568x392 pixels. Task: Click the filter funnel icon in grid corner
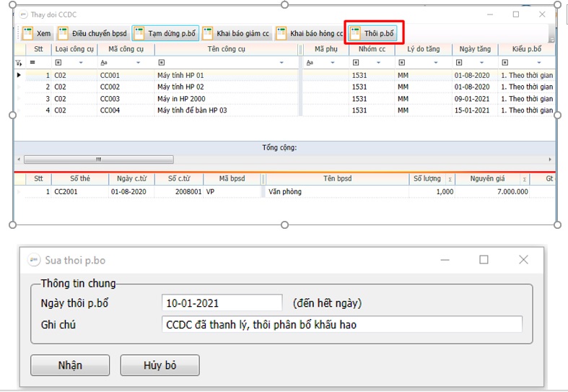click(x=19, y=63)
